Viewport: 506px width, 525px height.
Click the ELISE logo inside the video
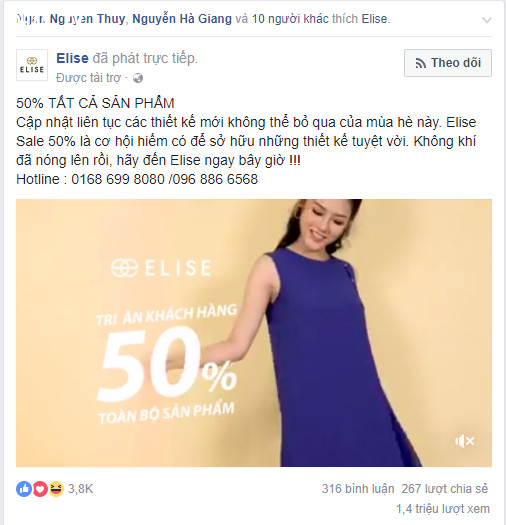[x=161, y=268]
